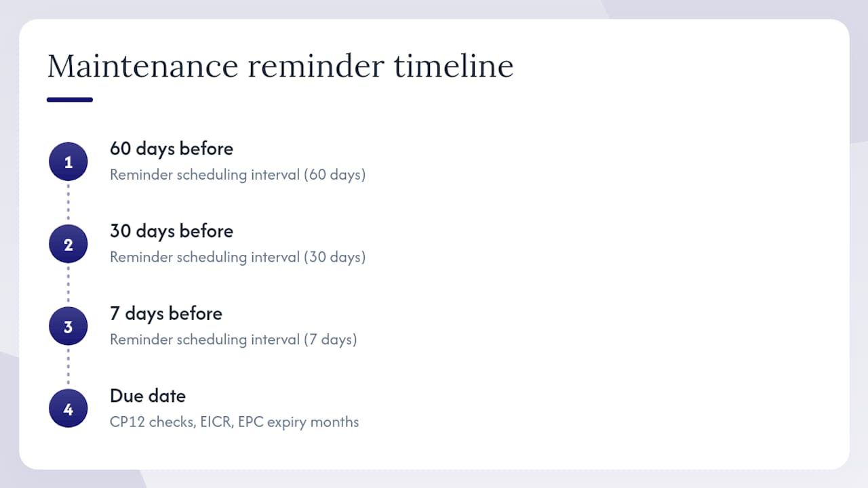
Task: Select the dark blue underline below title
Action: [70, 100]
